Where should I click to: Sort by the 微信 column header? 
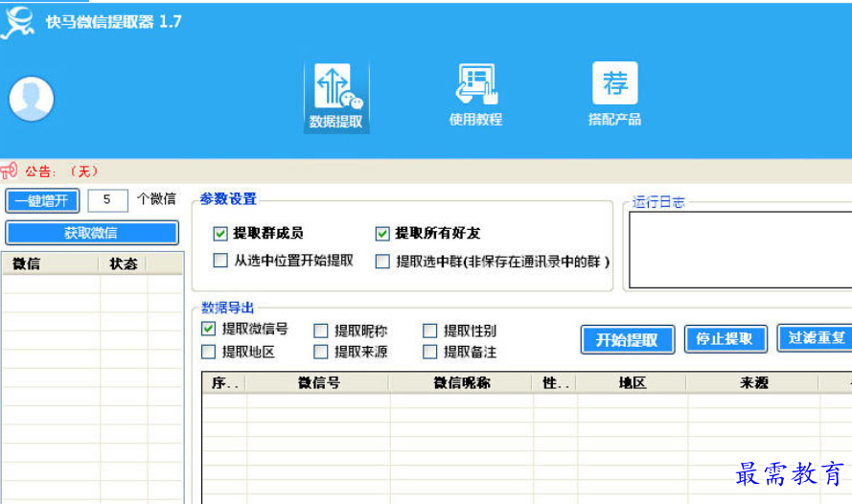click(51, 263)
